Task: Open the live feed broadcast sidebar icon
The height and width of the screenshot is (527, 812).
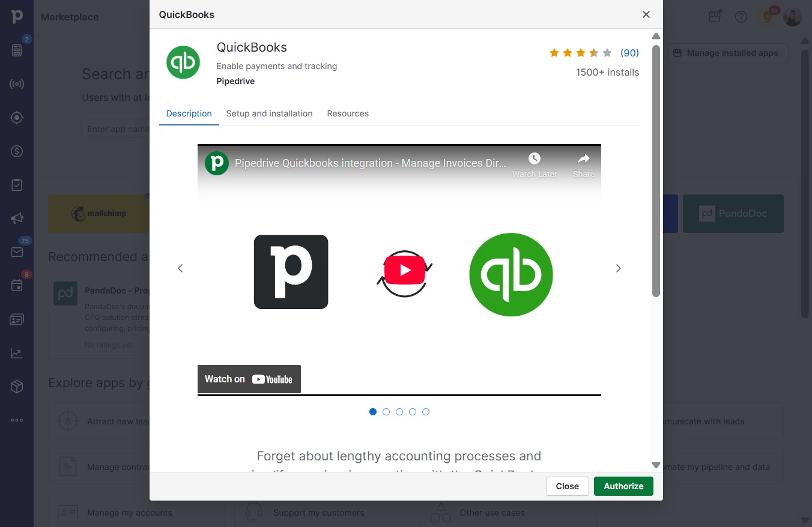Action: click(17, 84)
